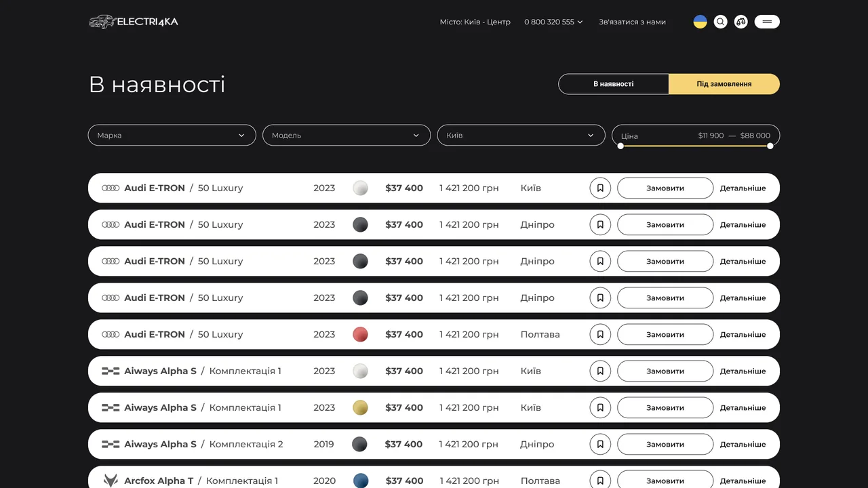Order the Audi E-TRON in Полтава via Замовити

click(x=665, y=334)
